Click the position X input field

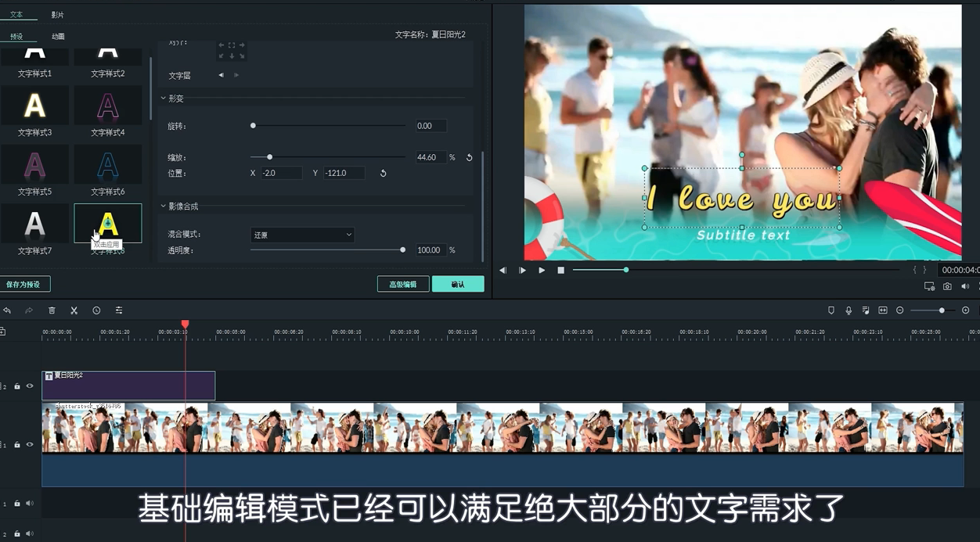(x=280, y=173)
